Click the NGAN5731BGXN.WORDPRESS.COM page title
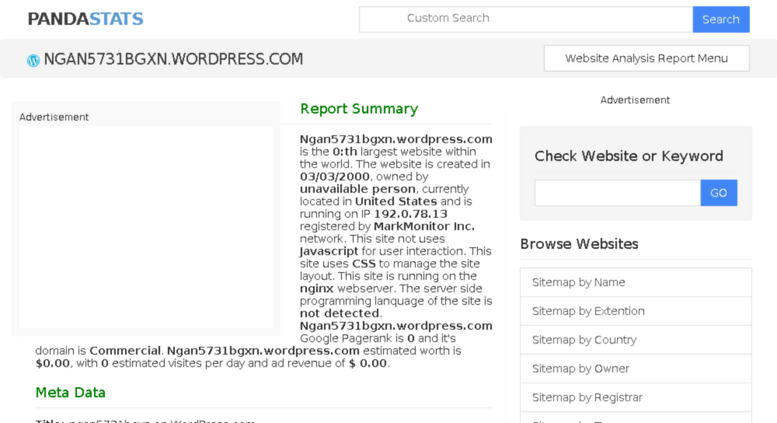Screen dimensions: 777x423 tap(173, 60)
